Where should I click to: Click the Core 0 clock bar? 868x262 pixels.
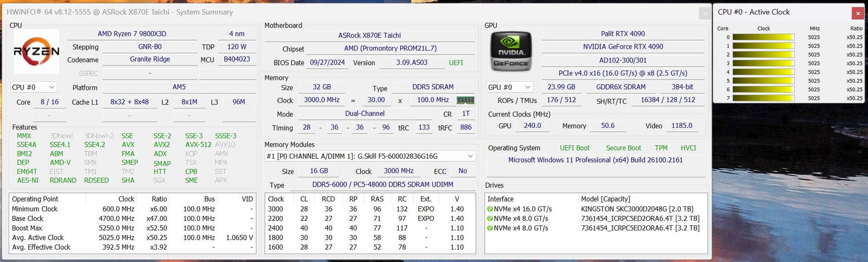click(x=764, y=37)
